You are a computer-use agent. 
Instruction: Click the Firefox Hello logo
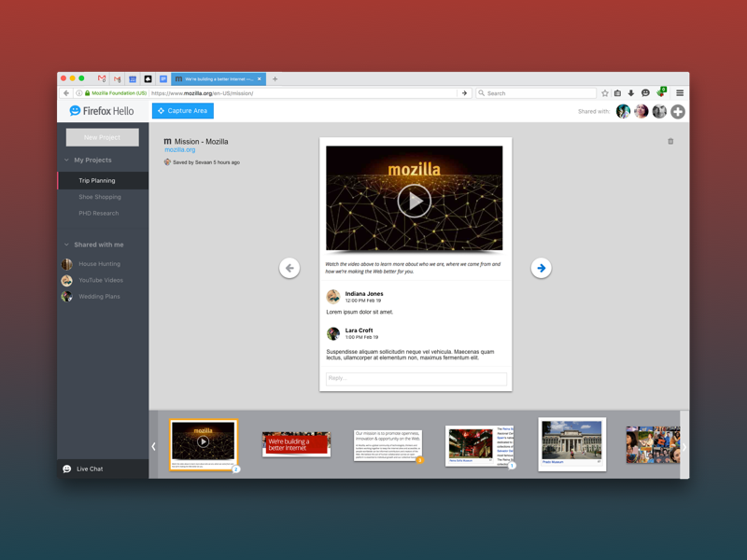[102, 111]
